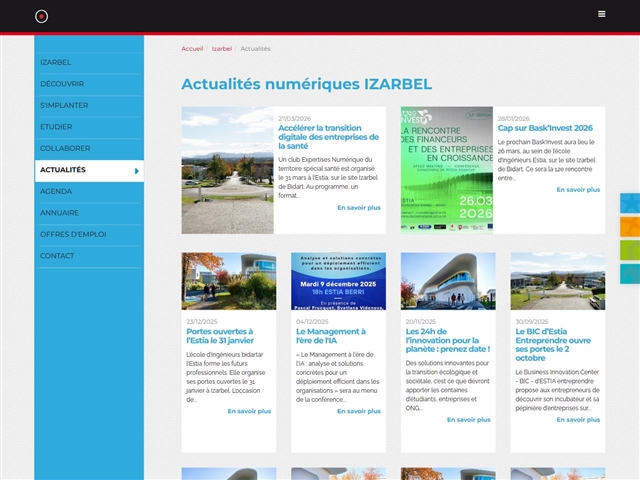The image size is (640, 480).
Task: Click the campus road photo thumbnail of santé article
Action: (x=227, y=170)
